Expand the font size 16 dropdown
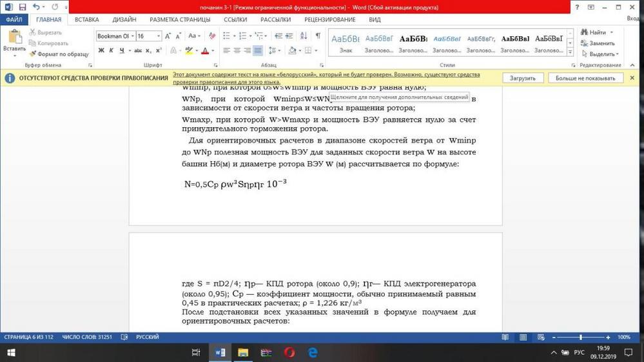Viewport: 644px width, 362px height. (x=159, y=36)
